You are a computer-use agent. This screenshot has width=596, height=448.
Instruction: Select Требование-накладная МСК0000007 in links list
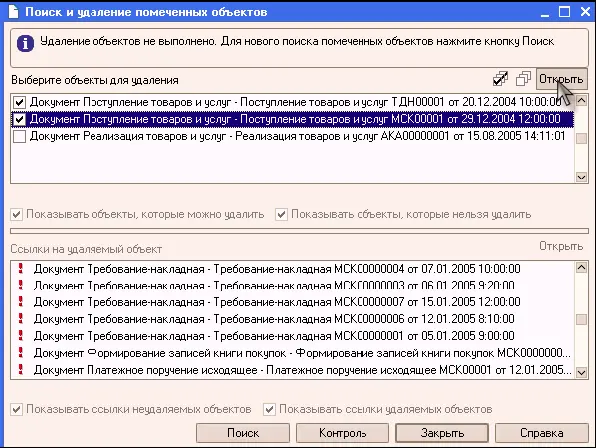point(277,302)
